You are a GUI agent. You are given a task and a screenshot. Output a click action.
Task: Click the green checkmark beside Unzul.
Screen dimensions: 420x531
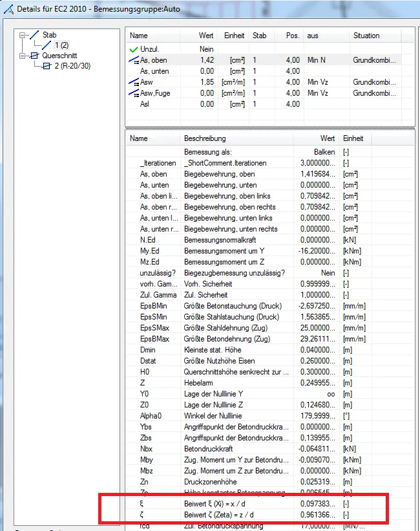(x=134, y=49)
